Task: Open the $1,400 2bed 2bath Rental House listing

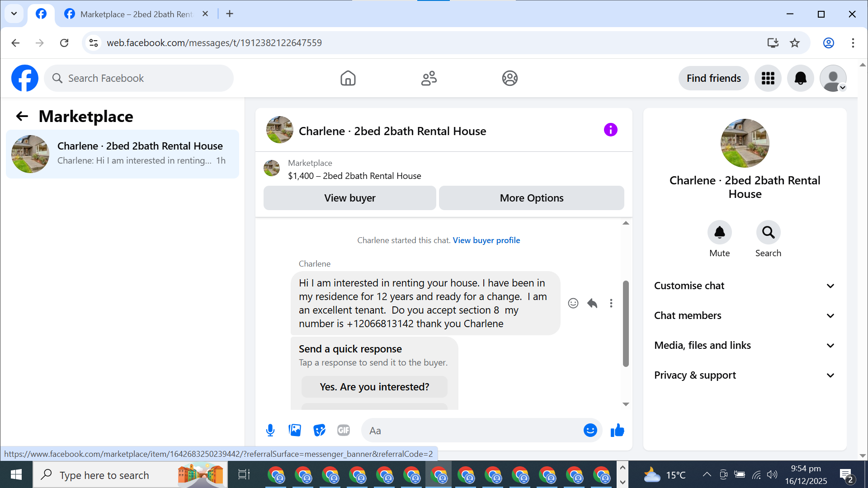Action: click(354, 176)
